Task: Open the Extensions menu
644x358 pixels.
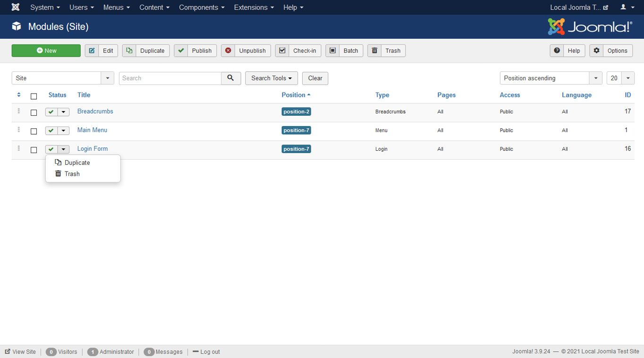Action: [254, 7]
